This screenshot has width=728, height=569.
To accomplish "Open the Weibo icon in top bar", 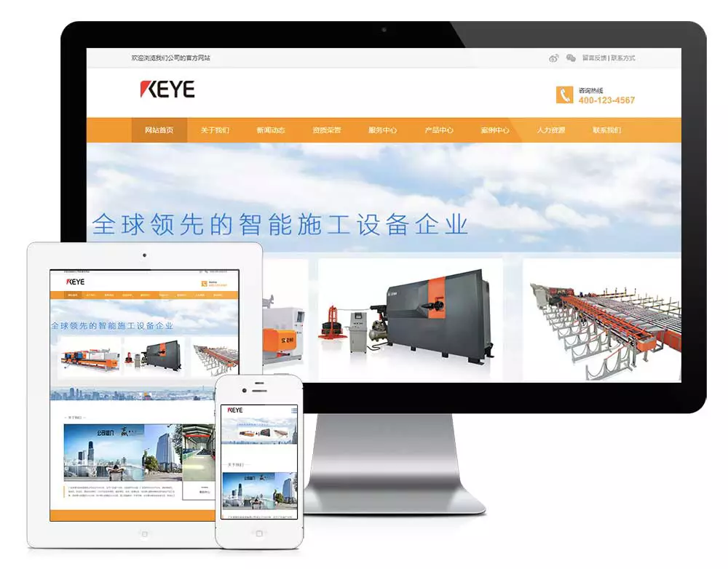I will tap(553, 58).
